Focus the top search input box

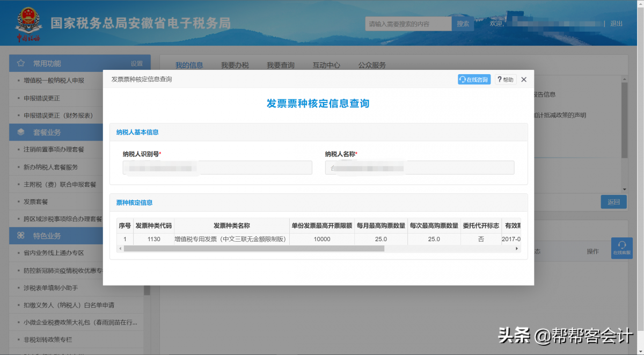[408, 24]
